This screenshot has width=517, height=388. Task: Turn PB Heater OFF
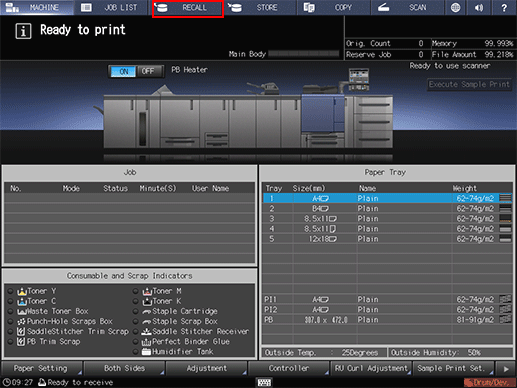click(149, 71)
